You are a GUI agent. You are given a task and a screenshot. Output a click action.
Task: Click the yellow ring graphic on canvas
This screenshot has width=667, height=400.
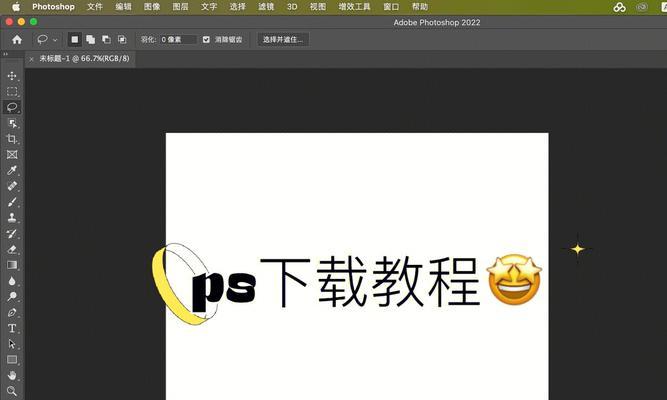coord(184,284)
